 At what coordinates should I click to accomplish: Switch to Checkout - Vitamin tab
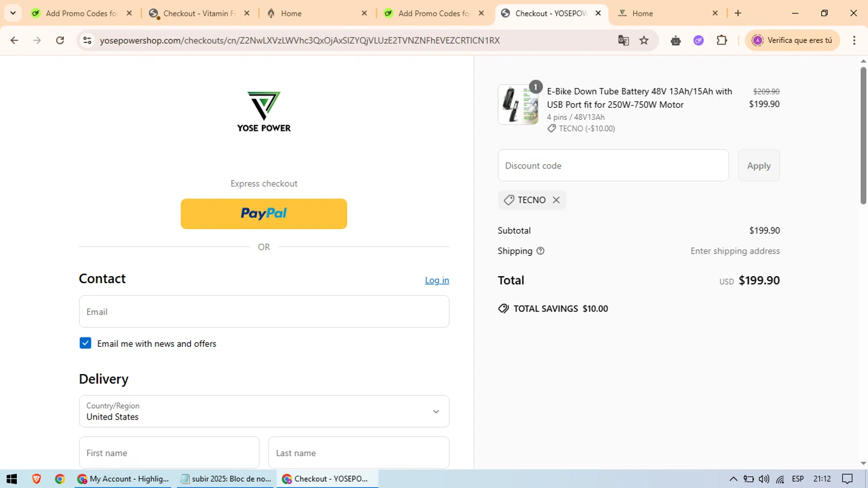click(x=198, y=13)
